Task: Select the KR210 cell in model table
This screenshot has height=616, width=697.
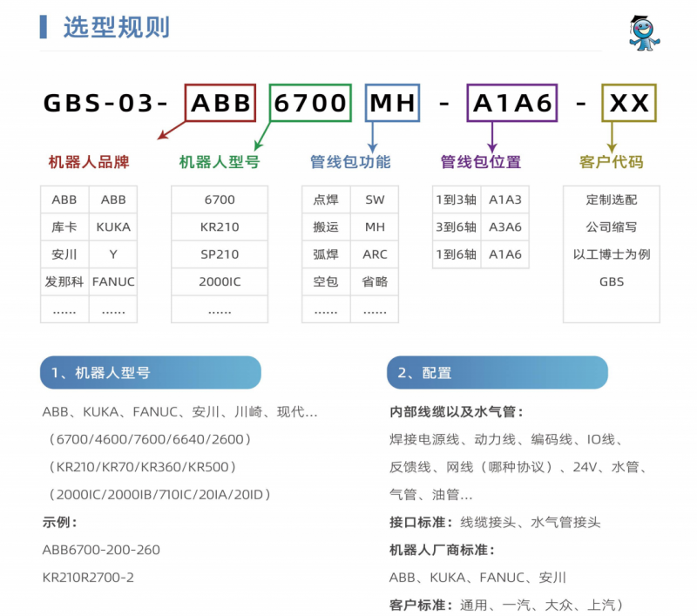Action: tap(220, 227)
